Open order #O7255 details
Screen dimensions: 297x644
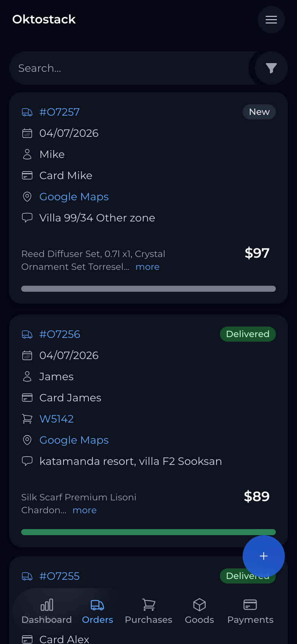(59, 576)
